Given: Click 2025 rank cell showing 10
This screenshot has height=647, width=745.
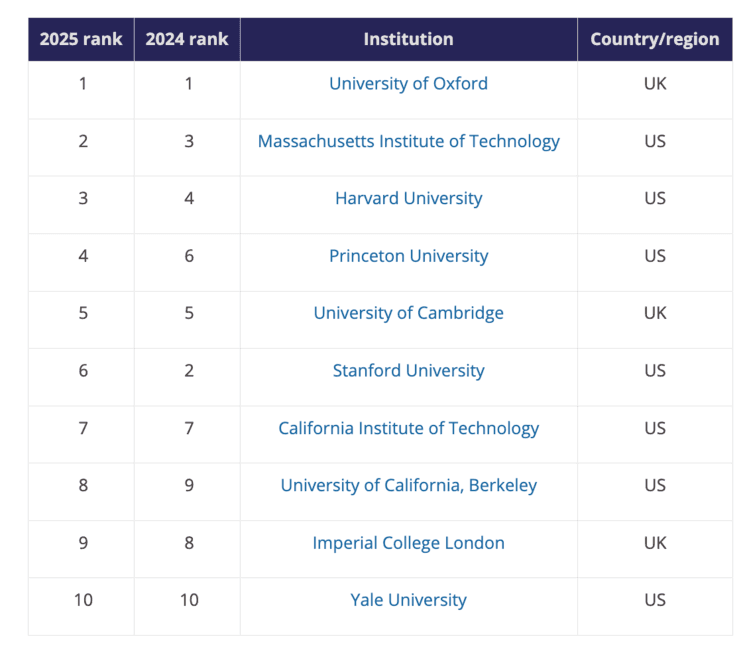Looking at the screenshot, I should 82,600.
